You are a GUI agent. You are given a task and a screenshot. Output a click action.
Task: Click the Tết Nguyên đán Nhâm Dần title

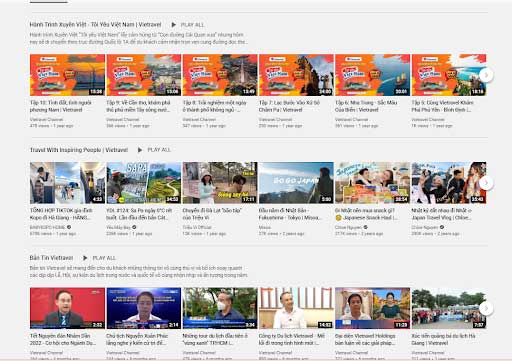point(63,339)
